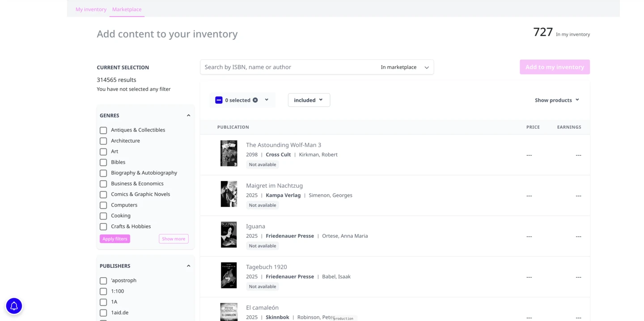Image resolution: width=644 pixels, height=321 pixels.
Task: Open the El camaleón title
Action: coord(262,308)
